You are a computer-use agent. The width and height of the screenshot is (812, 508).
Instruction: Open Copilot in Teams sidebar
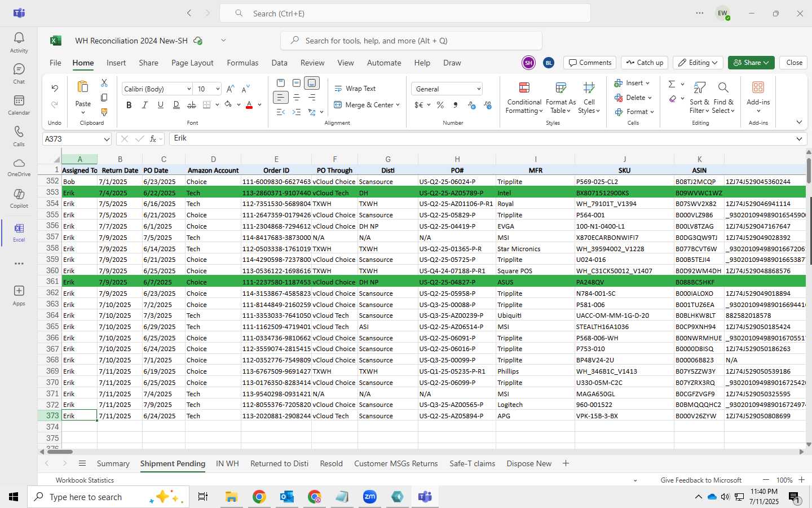(x=19, y=199)
